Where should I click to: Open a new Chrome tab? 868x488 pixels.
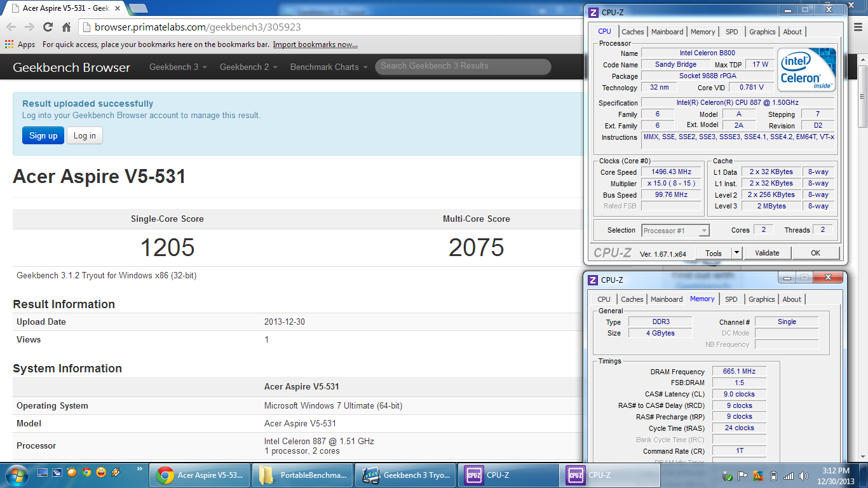pyautogui.click(x=138, y=8)
